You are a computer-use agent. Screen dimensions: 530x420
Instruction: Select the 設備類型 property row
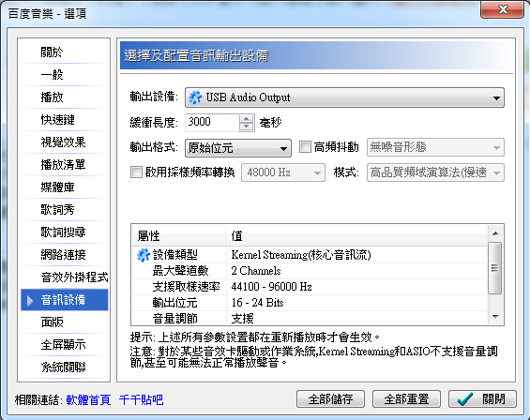pos(310,255)
